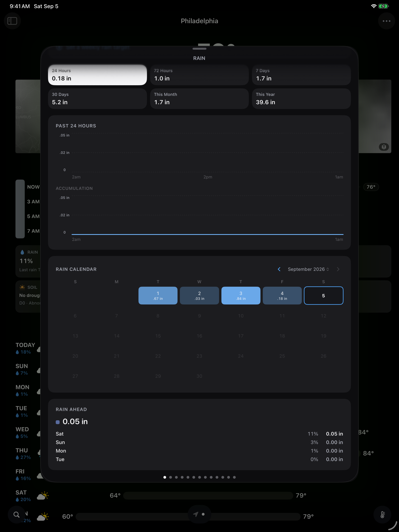Select the 7 Days rain total

(x=301, y=75)
